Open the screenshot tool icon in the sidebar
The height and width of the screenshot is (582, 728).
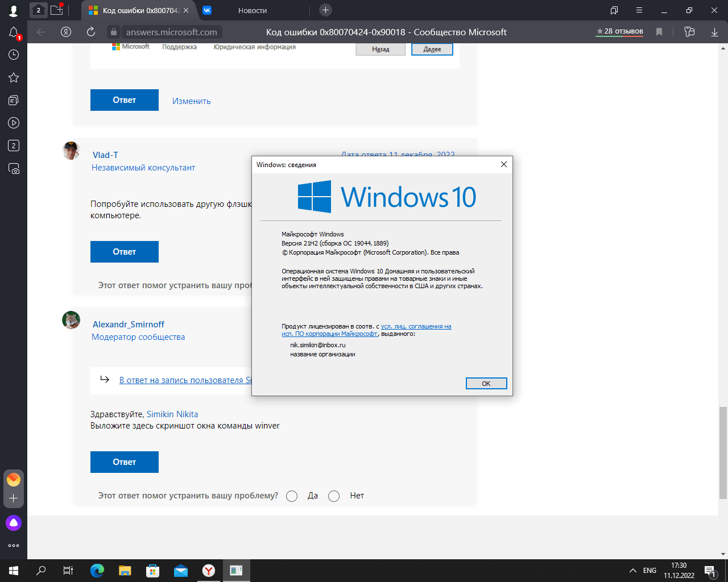[14, 168]
